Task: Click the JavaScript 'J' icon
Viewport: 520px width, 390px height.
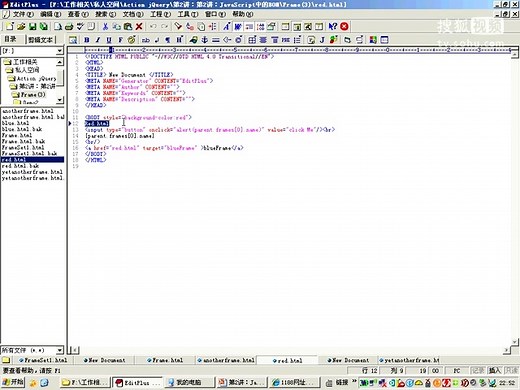Action: [322, 40]
